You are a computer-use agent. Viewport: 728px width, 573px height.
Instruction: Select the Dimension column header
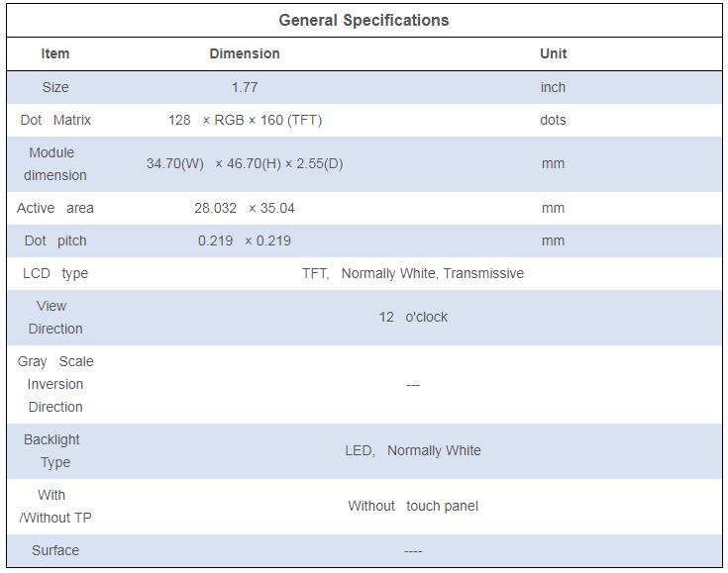[245, 53]
